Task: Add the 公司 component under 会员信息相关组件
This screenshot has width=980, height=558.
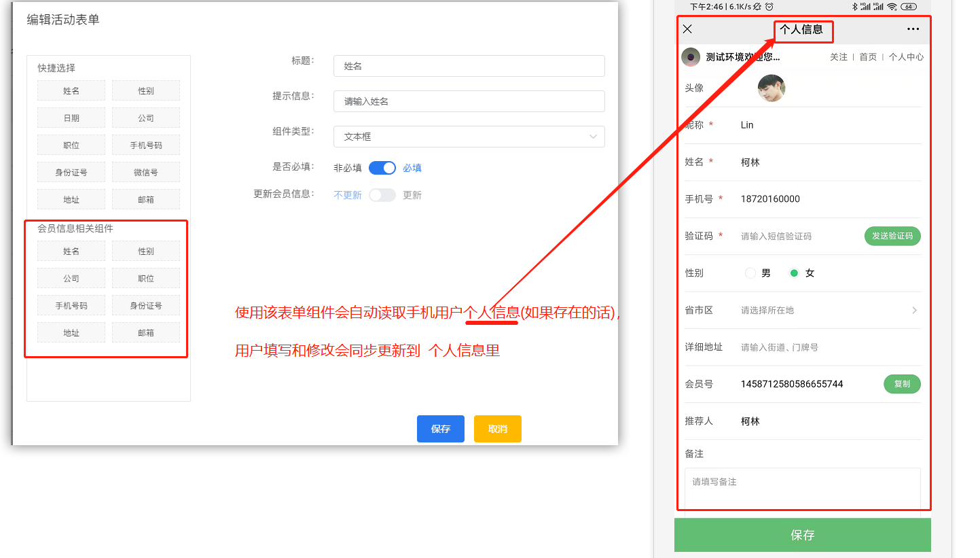Action: coord(71,278)
